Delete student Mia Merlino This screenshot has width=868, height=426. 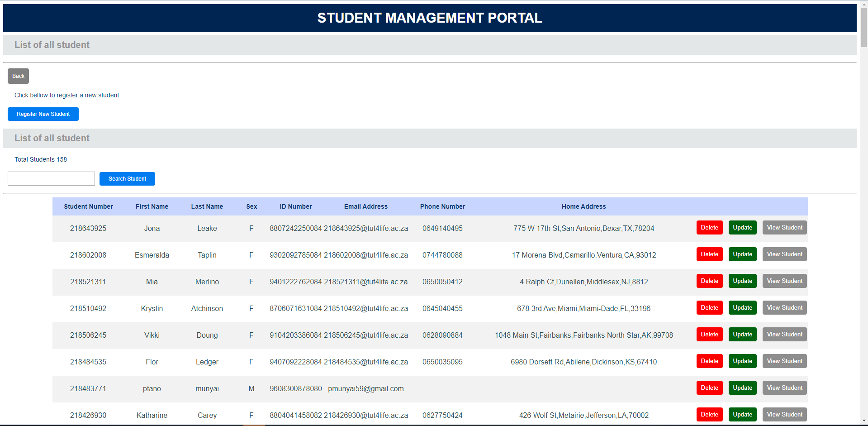click(709, 281)
